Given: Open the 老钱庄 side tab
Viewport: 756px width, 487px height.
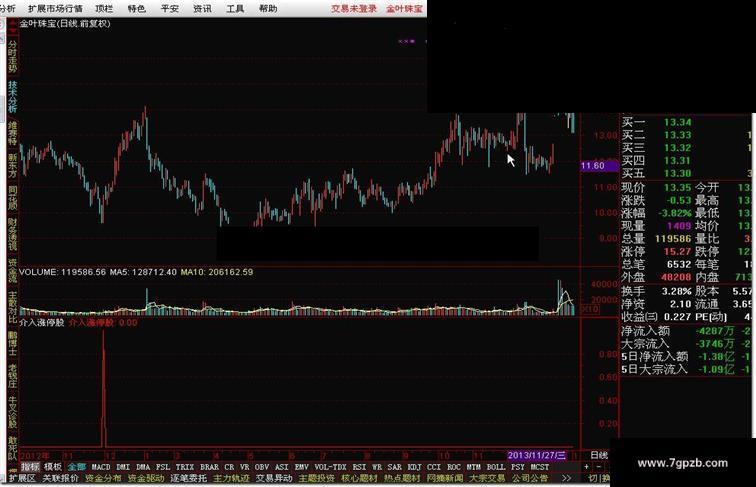Looking at the screenshot, I should pyautogui.click(x=13, y=376).
